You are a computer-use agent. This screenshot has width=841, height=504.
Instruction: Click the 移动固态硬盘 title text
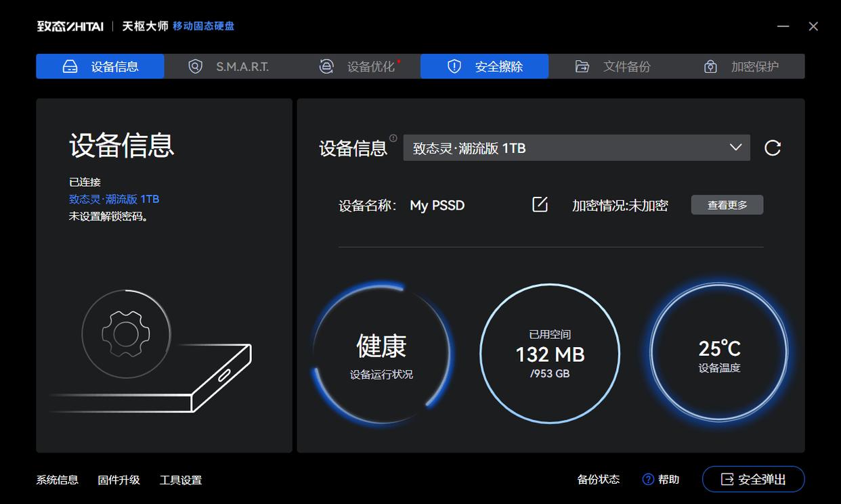(203, 26)
